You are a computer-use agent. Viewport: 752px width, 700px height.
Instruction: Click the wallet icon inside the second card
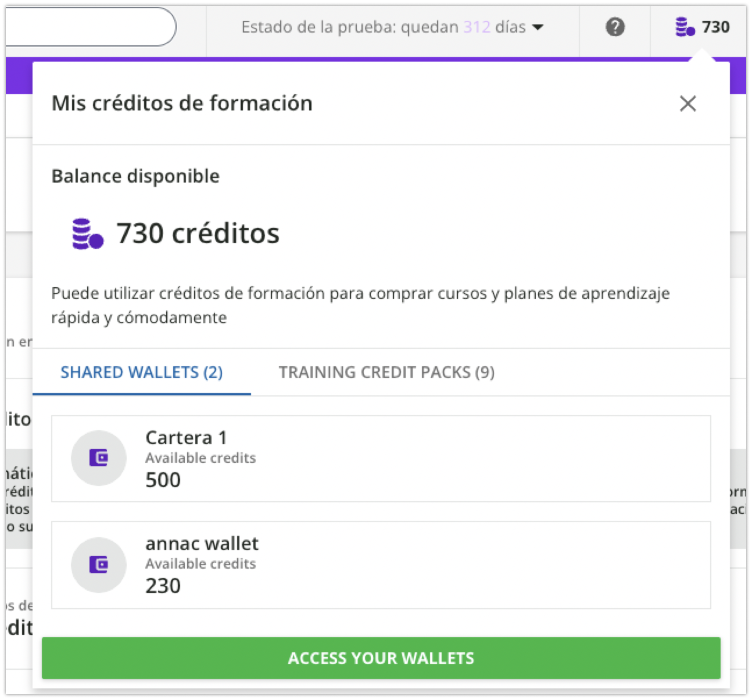(x=99, y=565)
